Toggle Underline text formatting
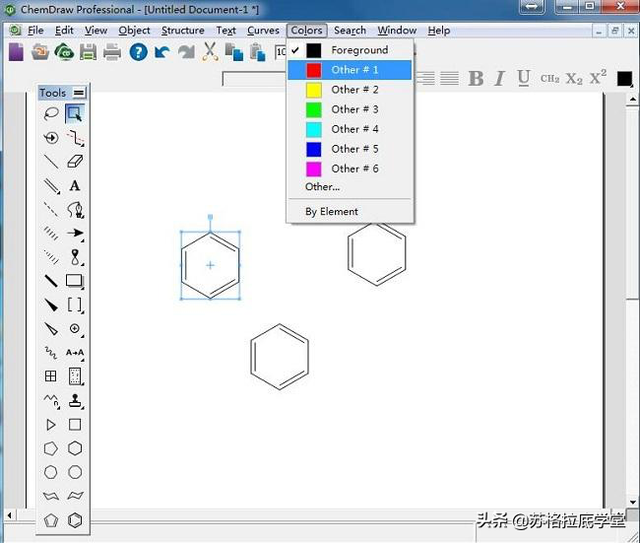Viewport: 640px width, 543px height. [524, 78]
